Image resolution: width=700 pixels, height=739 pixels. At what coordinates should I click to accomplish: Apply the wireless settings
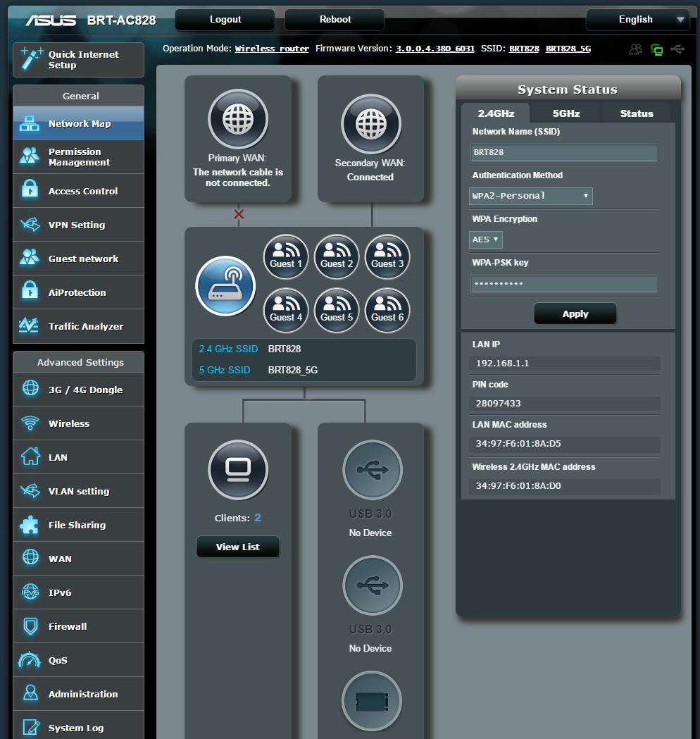pyautogui.click(x=575, y=314)
